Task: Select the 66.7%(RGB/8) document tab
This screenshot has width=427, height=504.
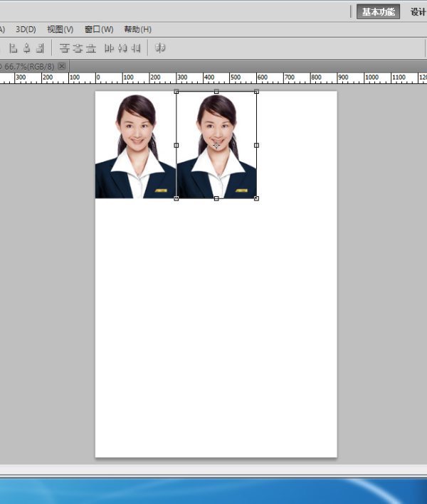Action: click(28, 66)
